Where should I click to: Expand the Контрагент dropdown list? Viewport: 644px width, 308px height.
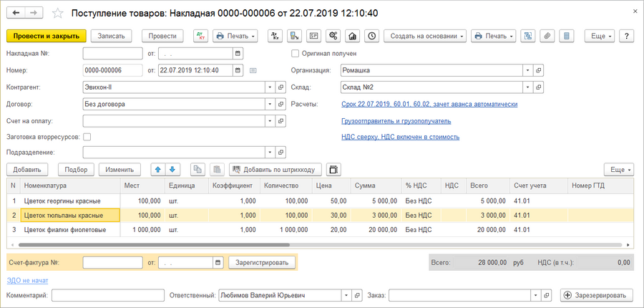[x=270, y=87]
